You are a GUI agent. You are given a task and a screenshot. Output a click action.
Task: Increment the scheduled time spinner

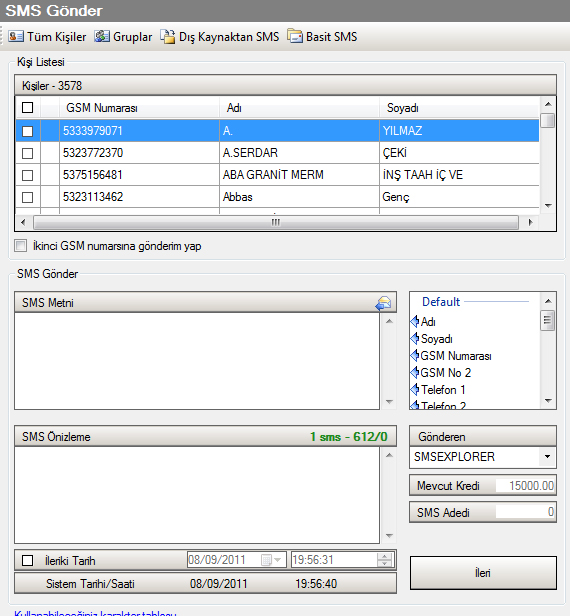point(384,556)
